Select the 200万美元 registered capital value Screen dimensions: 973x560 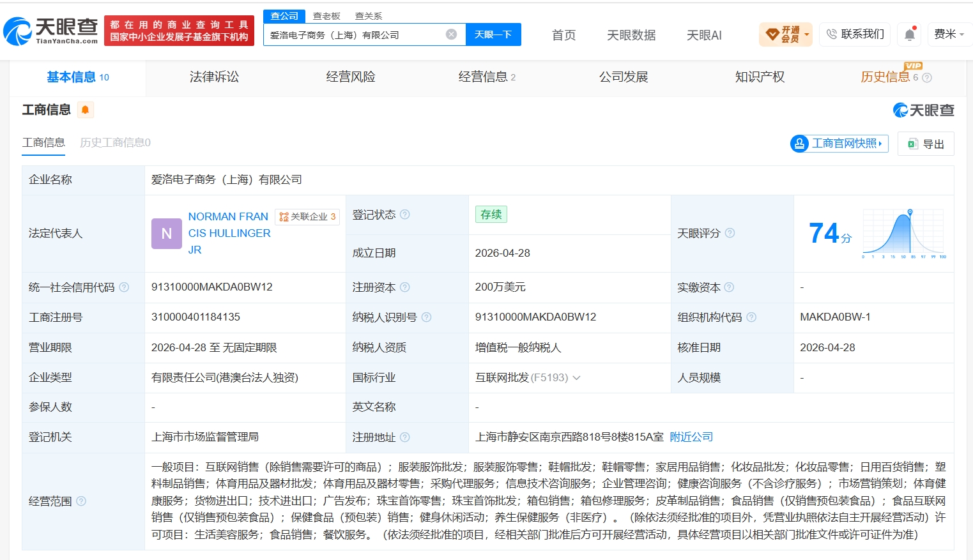point(500,287)
